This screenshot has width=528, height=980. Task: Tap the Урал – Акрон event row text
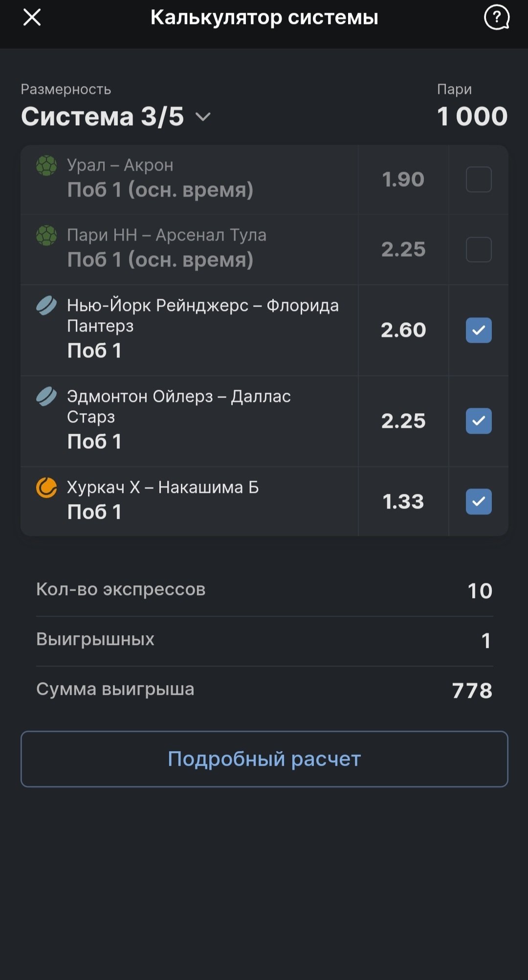(160, 179)
